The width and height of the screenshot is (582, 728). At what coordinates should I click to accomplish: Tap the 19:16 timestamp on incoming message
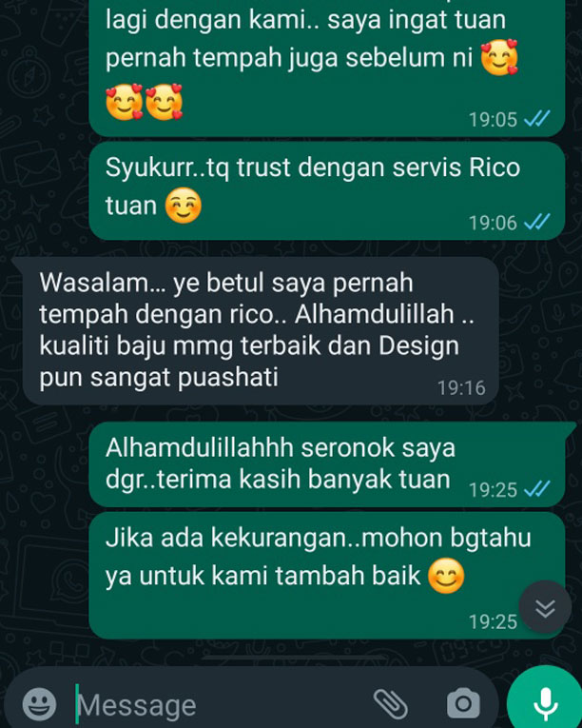pos(461,387)
